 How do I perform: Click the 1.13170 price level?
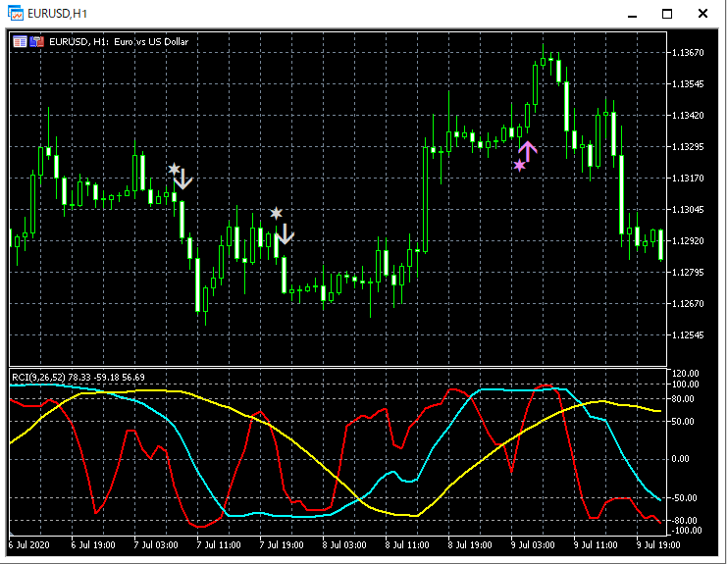point(688,178)
